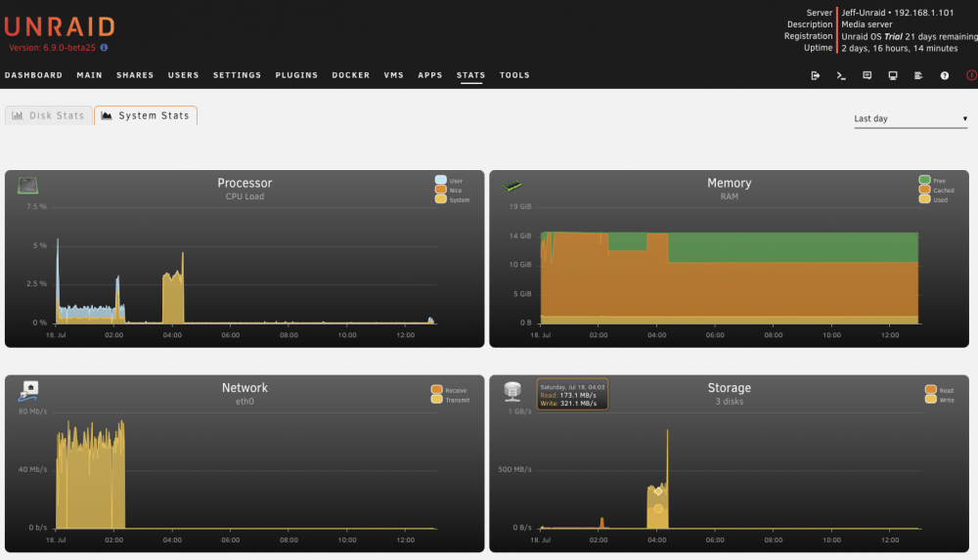Click the Processor chip icon
Image resolution: width=978 pixels, height=560 pixels.
coord(27,186)
